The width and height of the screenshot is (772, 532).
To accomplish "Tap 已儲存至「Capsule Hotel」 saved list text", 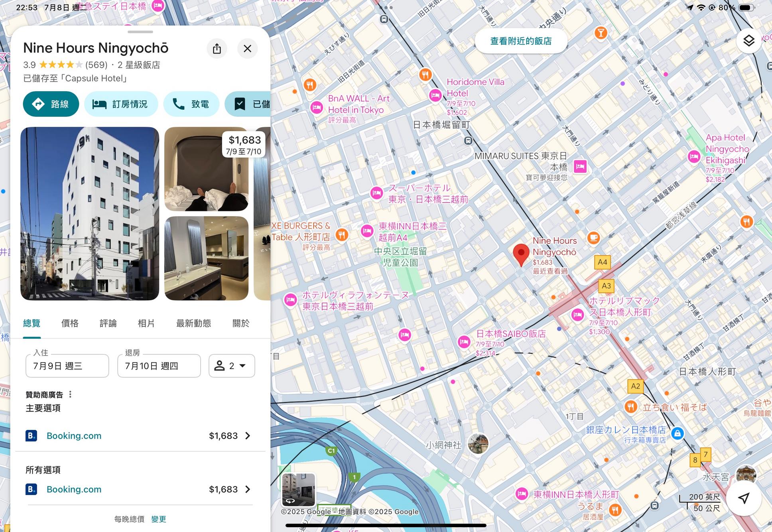I will click(x=75, y=78).
